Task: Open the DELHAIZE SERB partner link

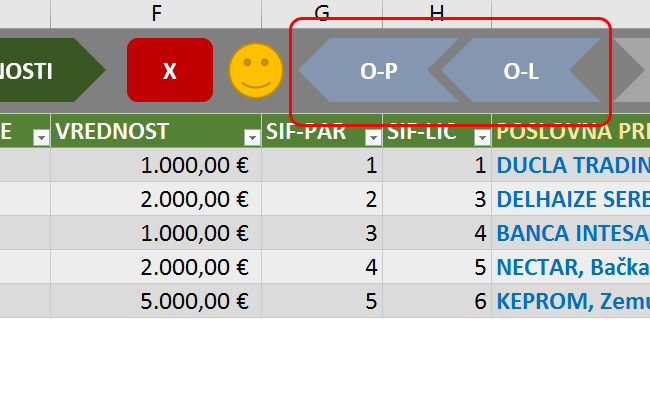Action: [572, 199]
